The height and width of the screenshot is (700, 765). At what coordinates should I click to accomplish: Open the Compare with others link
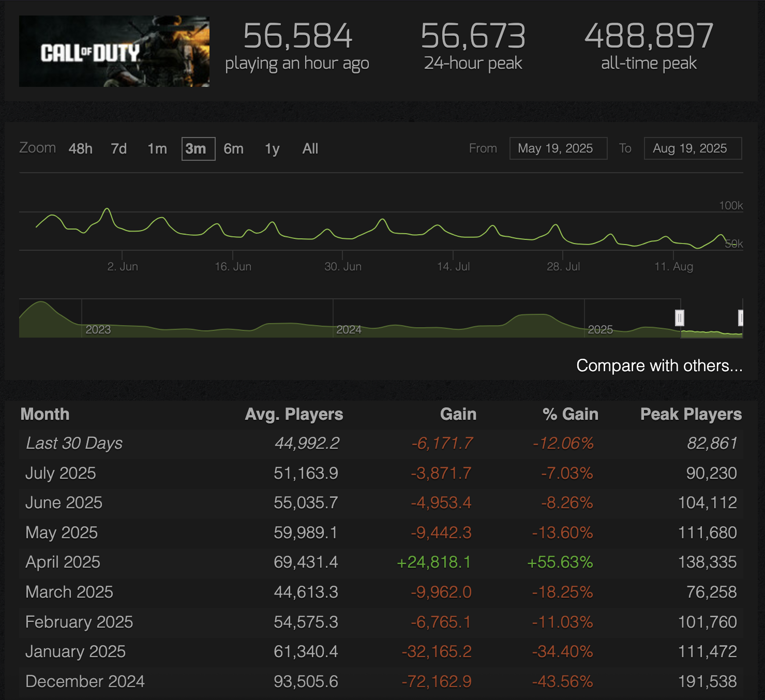[x=659, y=366]
